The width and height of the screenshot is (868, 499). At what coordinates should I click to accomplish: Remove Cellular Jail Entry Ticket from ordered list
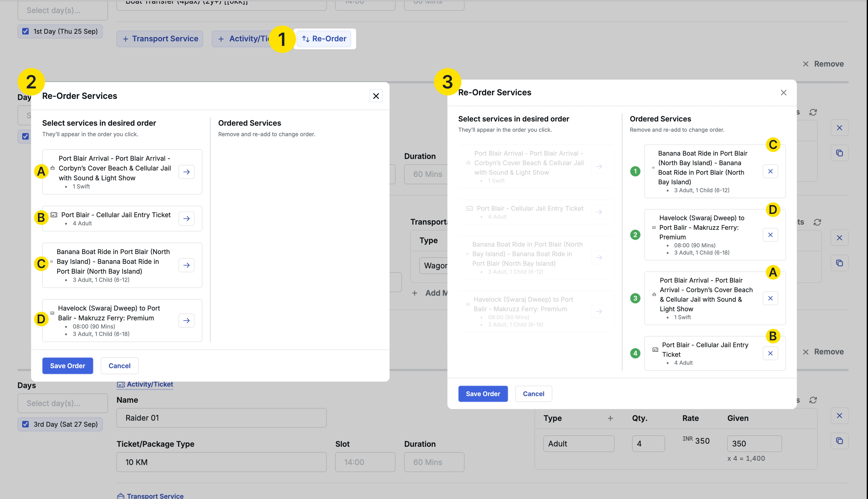pyautogui.click(x=770, y=353)
